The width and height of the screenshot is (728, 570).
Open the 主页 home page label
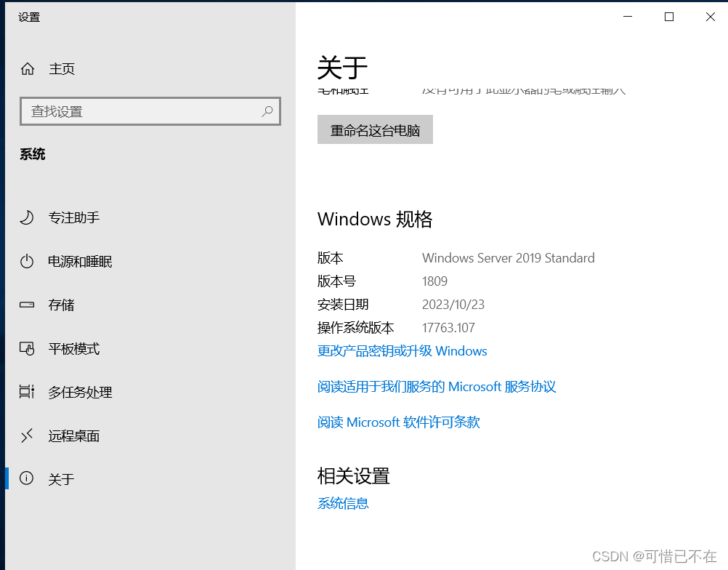point(62,69)
